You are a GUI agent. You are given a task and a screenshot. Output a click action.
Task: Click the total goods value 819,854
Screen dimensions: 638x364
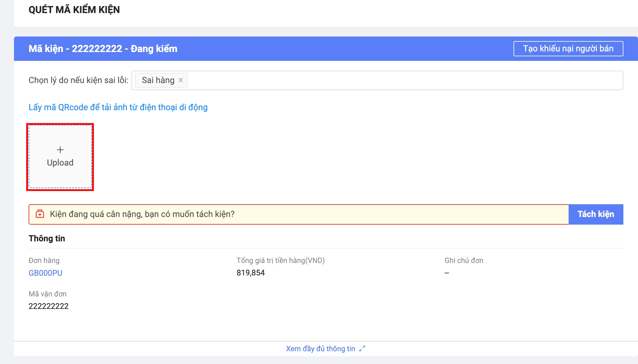click(x=251, y=273)
